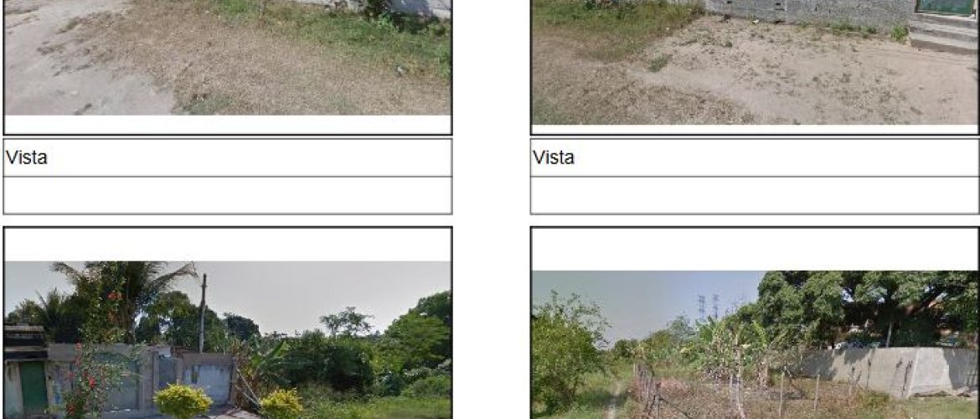
Task: Click the empty cell under left Vista caption
Action: 228,195
